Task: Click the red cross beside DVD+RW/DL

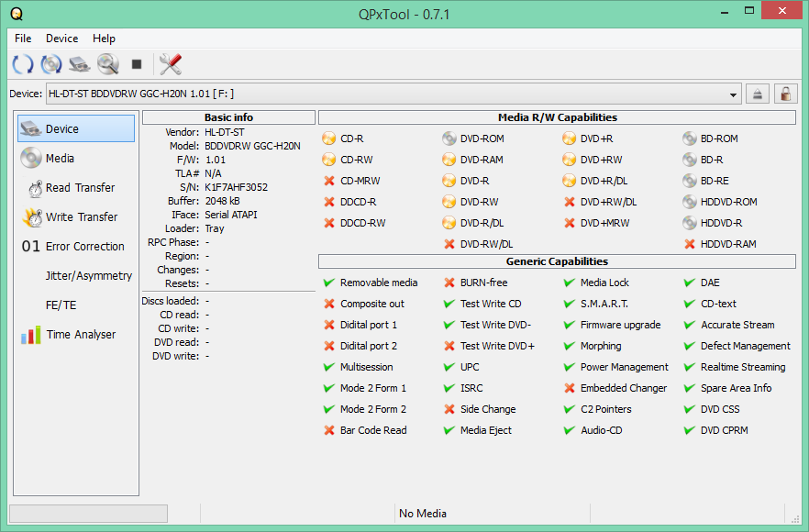Action: point(569,202)
